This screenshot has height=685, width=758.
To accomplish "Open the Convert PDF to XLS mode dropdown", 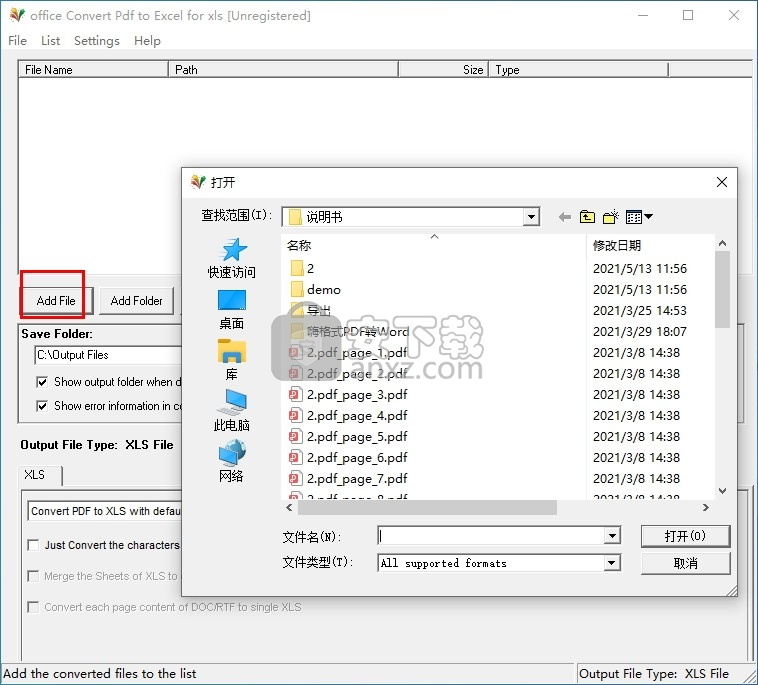I will click(x=104, y=511).
